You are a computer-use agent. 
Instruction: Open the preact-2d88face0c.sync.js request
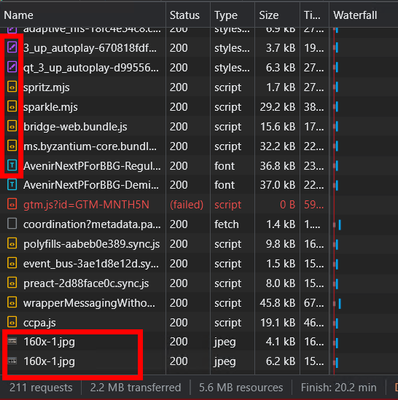(86, 283)
